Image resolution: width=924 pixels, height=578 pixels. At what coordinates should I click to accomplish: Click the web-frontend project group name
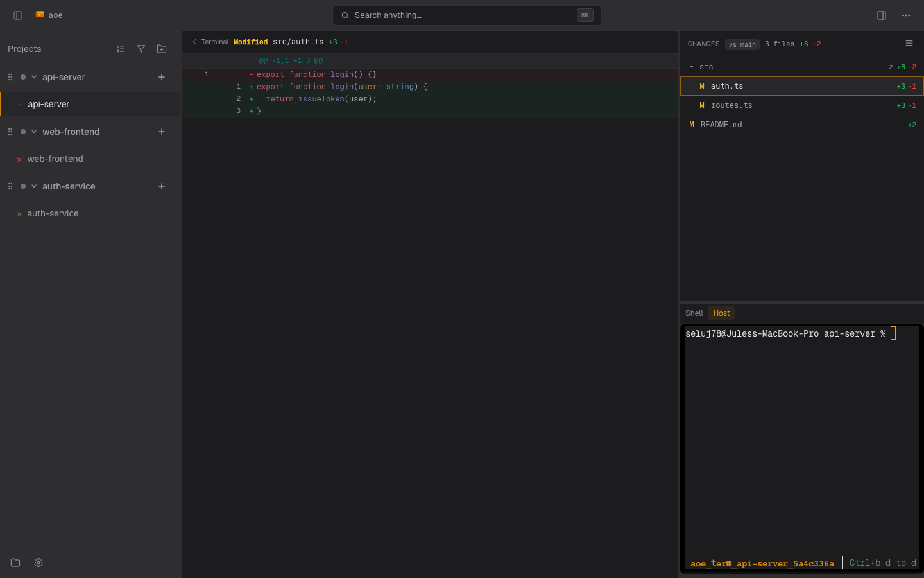coord(71,132)
